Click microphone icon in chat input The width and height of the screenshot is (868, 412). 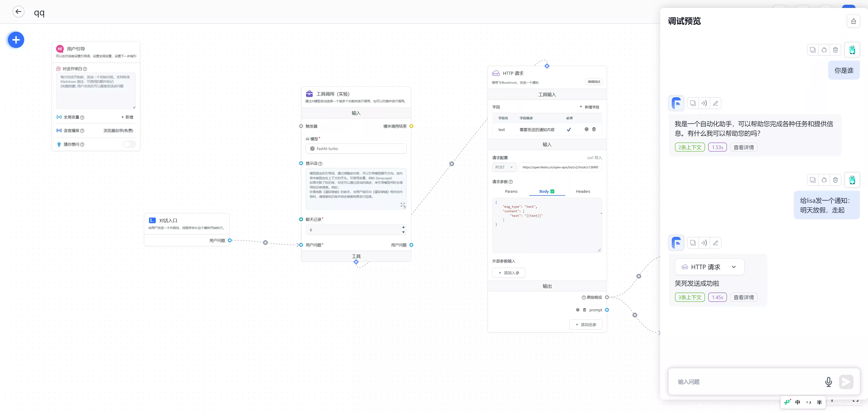[828, 382]
